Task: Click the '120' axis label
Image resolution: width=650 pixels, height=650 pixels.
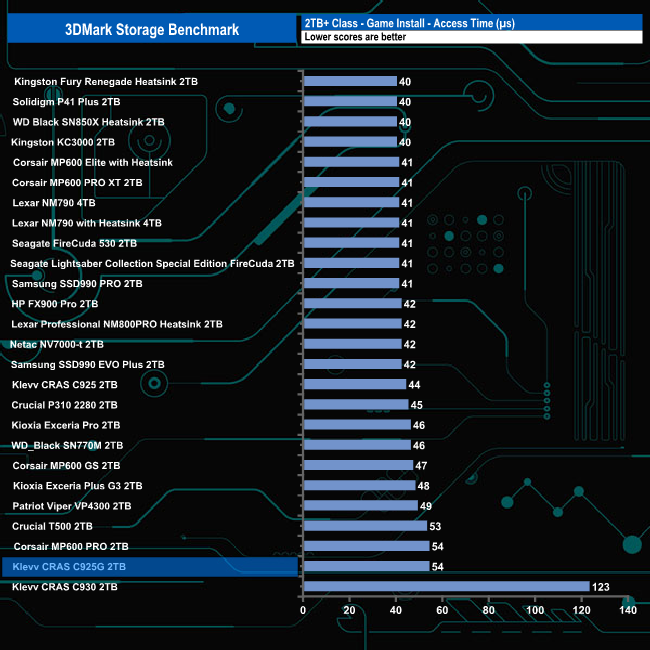Action: pyautogui.click(x=582, y=610)
